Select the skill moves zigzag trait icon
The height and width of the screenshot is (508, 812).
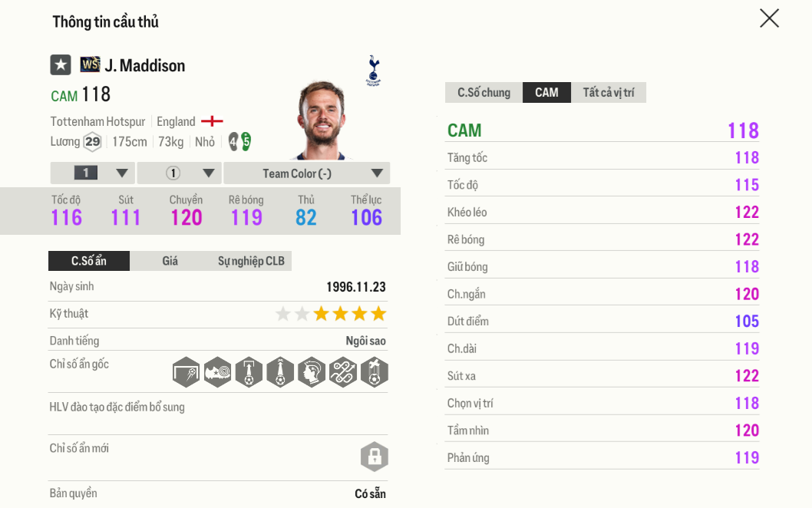tap(343, 372)
